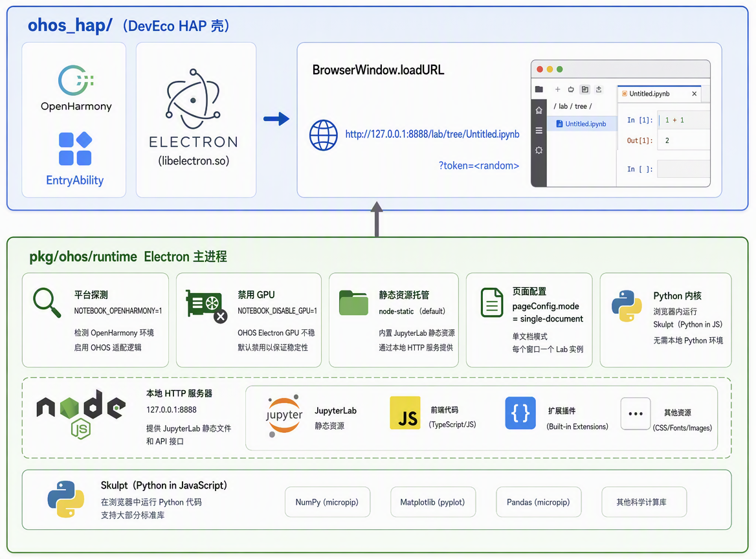This screenshot has height=559, width=756.
Task: Click the blue curly braces extension icon
Action: click(520, 413)
